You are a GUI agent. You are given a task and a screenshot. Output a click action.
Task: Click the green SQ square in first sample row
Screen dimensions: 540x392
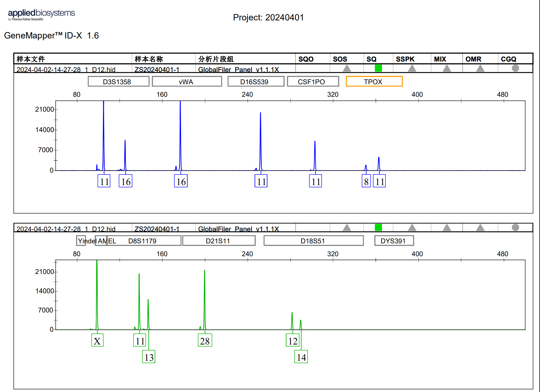point(378,68)
